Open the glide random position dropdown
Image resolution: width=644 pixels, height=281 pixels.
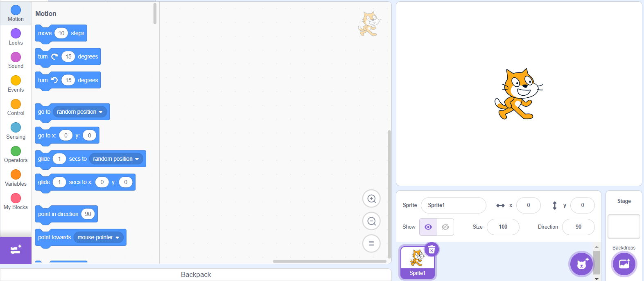(116, 159)
